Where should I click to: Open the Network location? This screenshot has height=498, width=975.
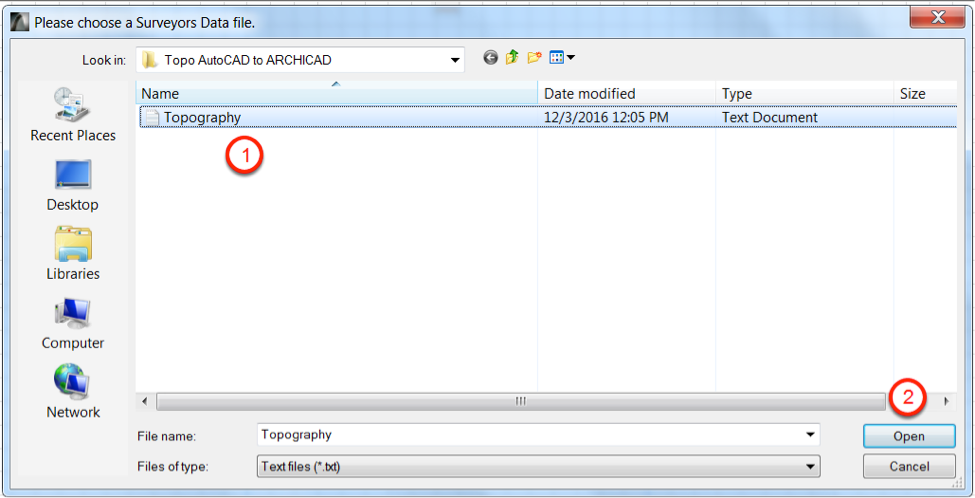[73, 392]
